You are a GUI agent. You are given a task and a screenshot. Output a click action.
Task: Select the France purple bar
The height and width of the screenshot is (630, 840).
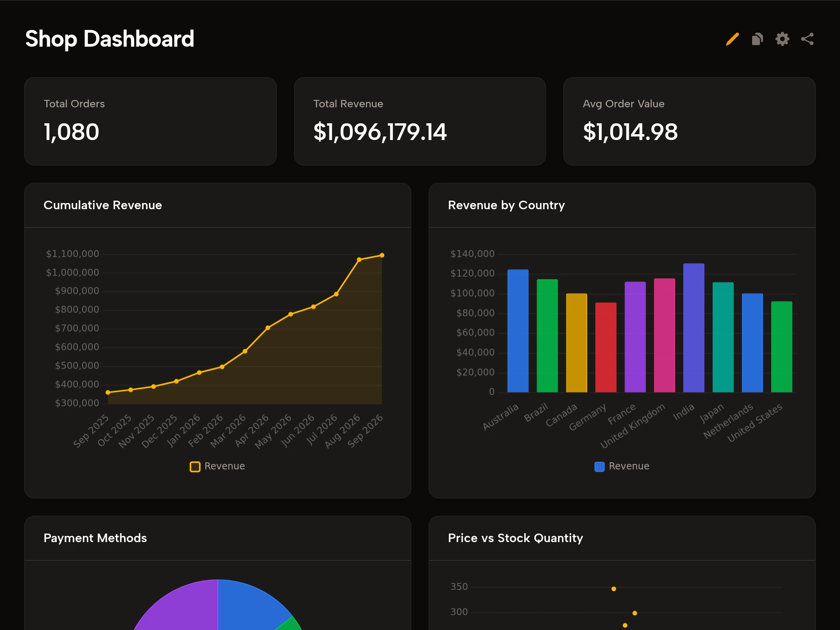(635, 337)
